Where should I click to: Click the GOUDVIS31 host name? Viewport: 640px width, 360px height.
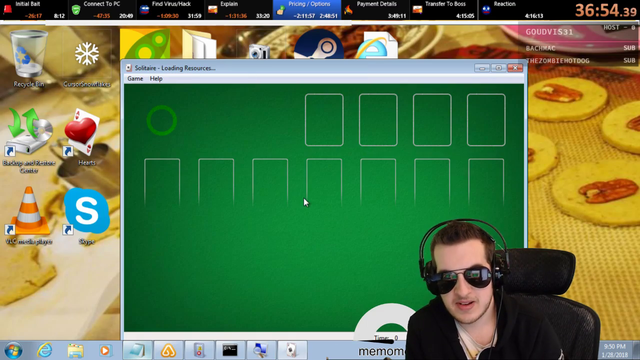(x=549, y=32)
